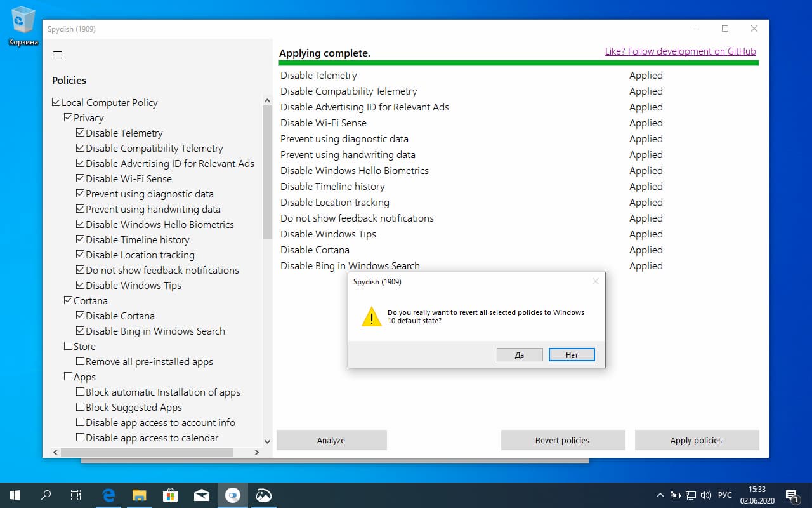Toggle Prevent using handwriting data checkbox
Screen dimensions: 812x508
(x=81, y=209)
